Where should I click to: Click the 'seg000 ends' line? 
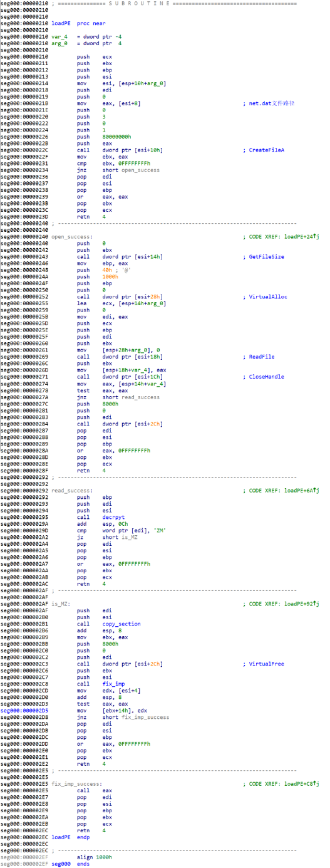coord(70,864)
